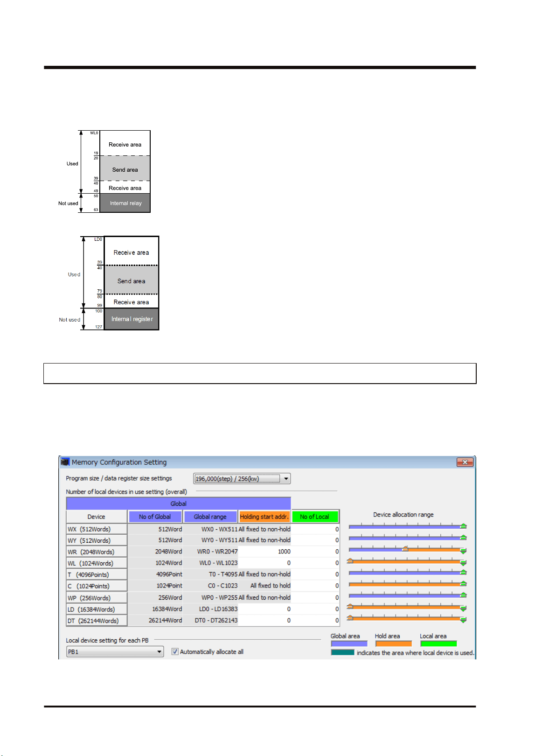Viewport: 535px width, 756px height.
Task: Click the DT holding start addr field
Action: [264, 620]
